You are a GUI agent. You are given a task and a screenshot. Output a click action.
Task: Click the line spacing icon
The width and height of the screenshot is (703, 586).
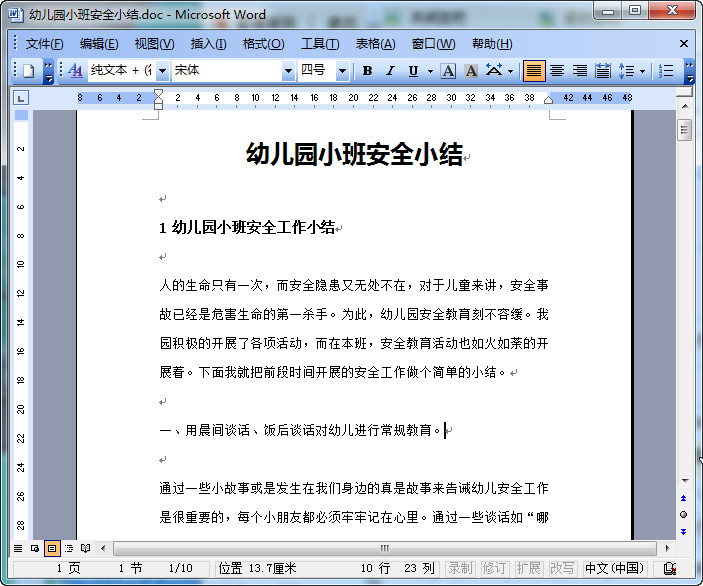626,71
